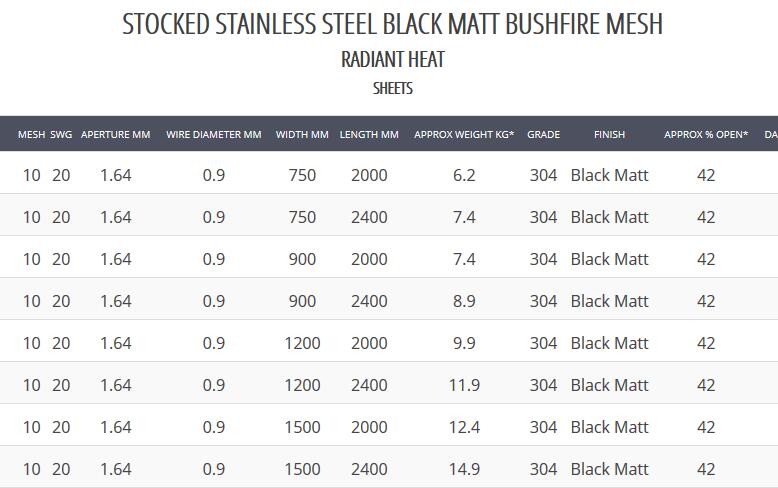Click Black Matt in the first row
The width and height of the screenshot is (778, 488).
[x=609, y=175]
